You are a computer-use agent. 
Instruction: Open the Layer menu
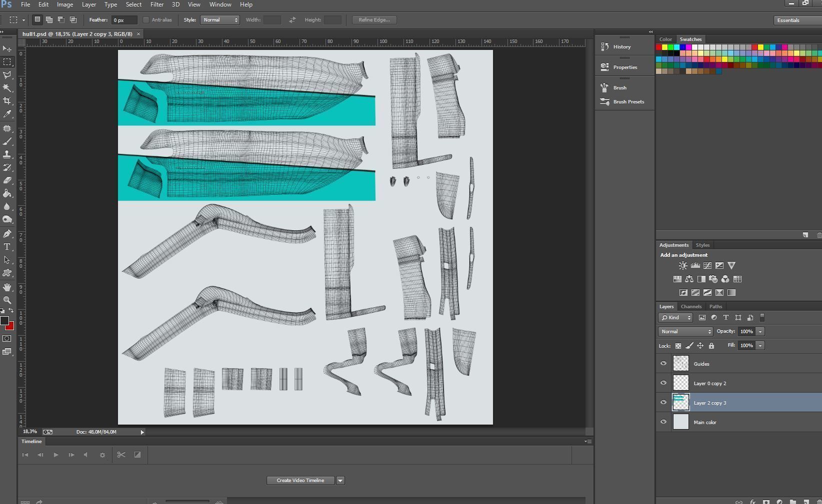point(88,4)
